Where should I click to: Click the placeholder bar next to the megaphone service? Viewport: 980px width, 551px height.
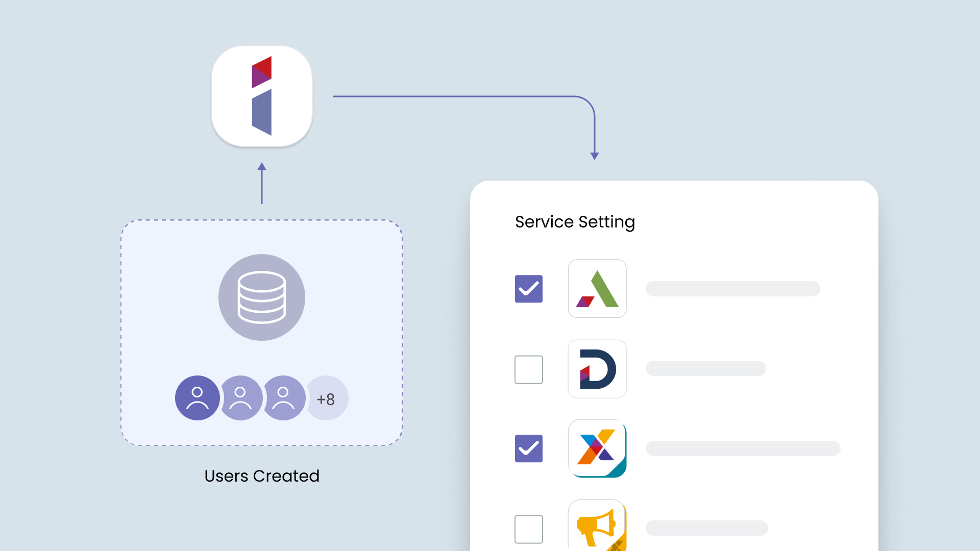tap(707, 528)
